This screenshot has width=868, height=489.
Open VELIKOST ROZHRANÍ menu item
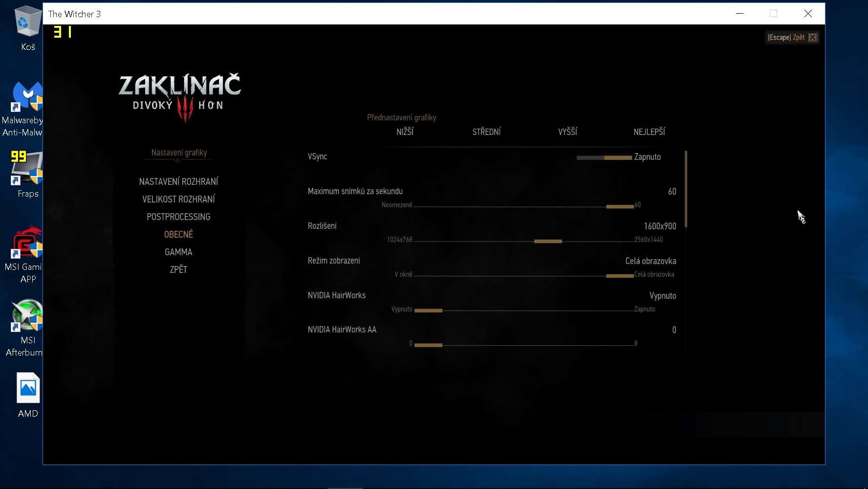coord(178,199)
